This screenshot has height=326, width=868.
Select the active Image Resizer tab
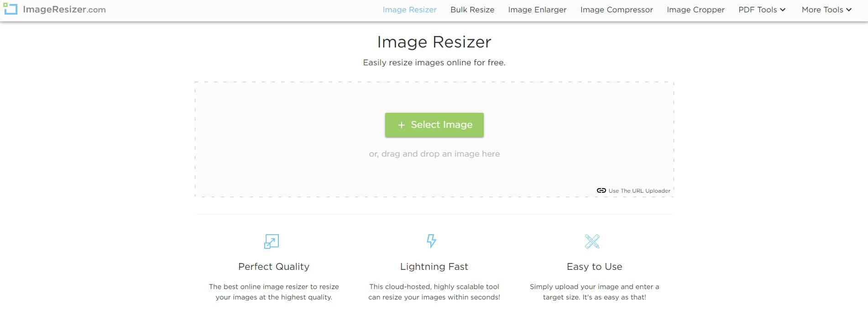409,9
